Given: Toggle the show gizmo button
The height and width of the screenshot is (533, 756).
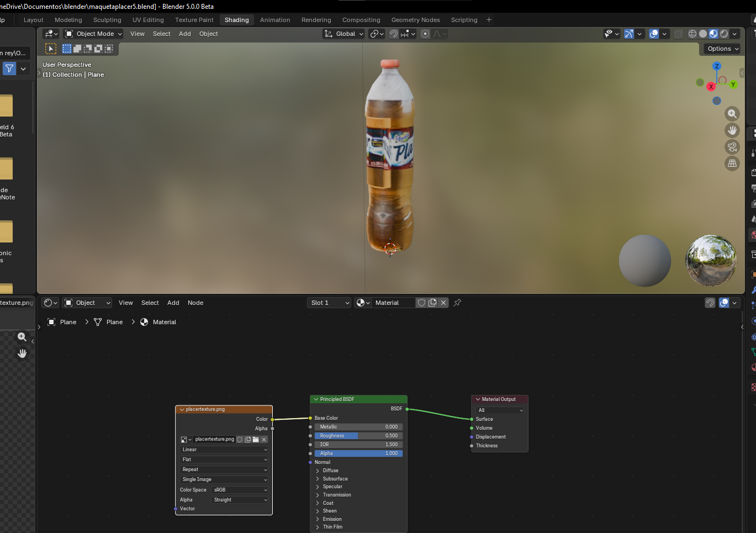Looking at the screenshot, I should point(629,34).
